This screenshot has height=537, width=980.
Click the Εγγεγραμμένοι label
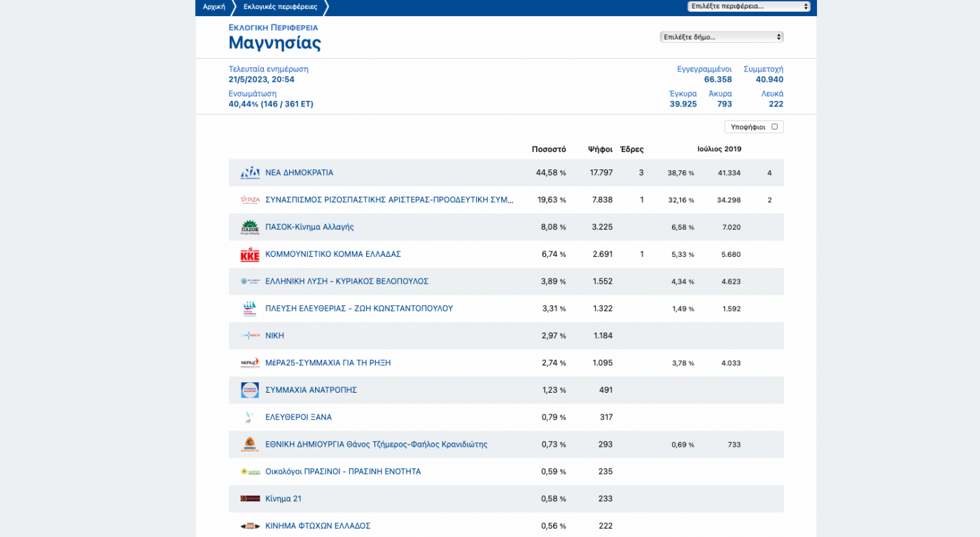point(704,69)
